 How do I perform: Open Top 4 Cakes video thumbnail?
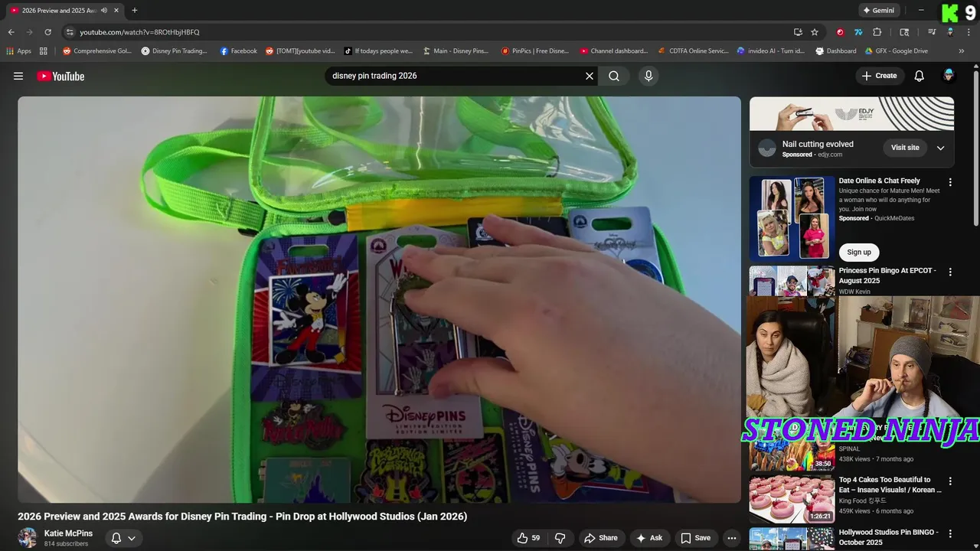click(x=792, y=499)
